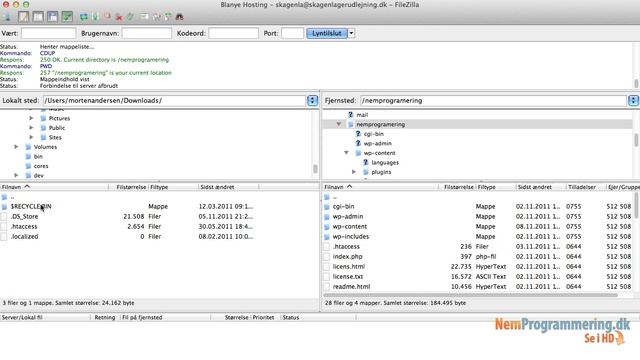Toggle the local directory tree view

point(38,17)
